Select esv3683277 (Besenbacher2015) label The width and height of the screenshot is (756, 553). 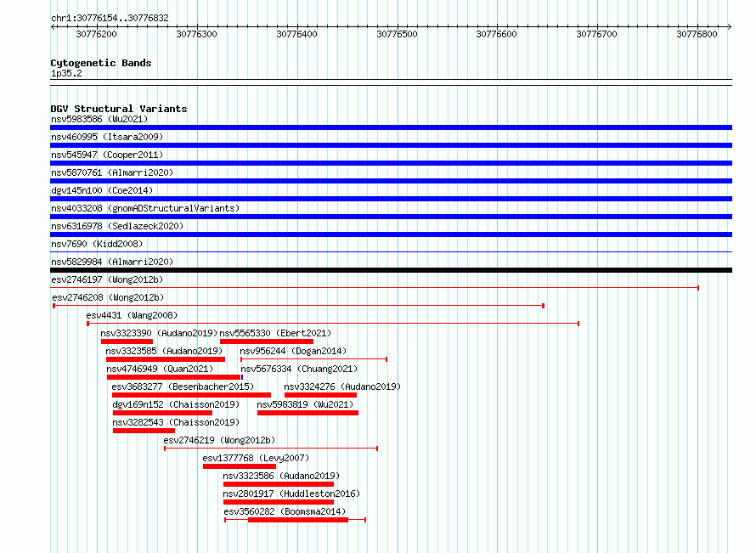[x=183, y=387]
